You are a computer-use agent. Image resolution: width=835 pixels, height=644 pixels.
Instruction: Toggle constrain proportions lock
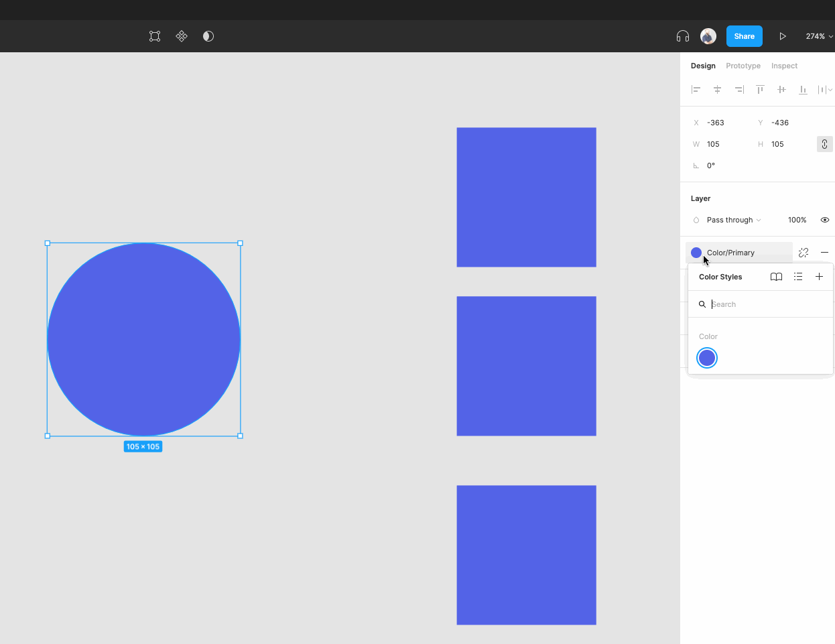click(x=825, y=144)
